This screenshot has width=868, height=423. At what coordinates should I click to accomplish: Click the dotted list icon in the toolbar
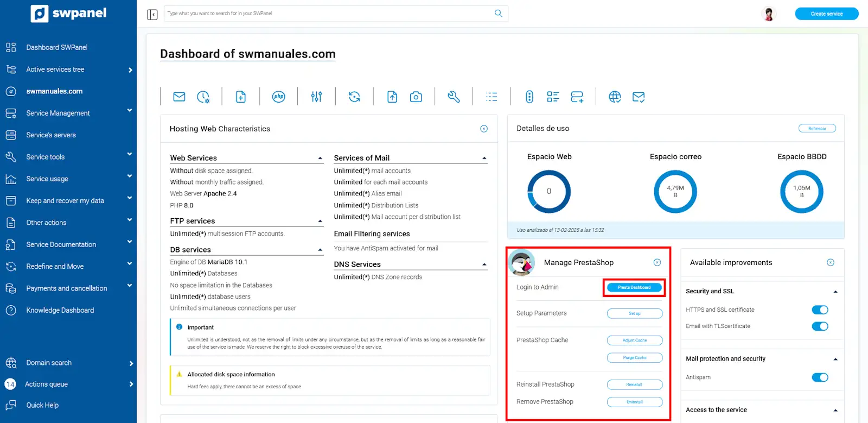[x=492, y=97]
